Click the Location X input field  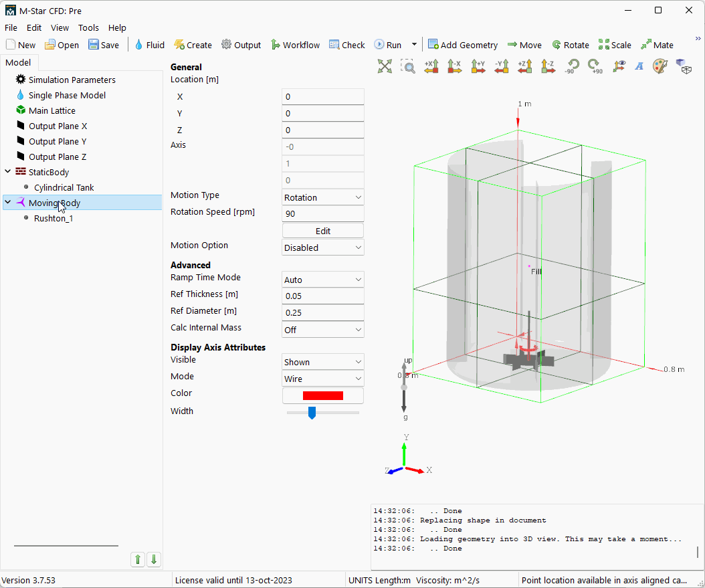pos(323,96)
